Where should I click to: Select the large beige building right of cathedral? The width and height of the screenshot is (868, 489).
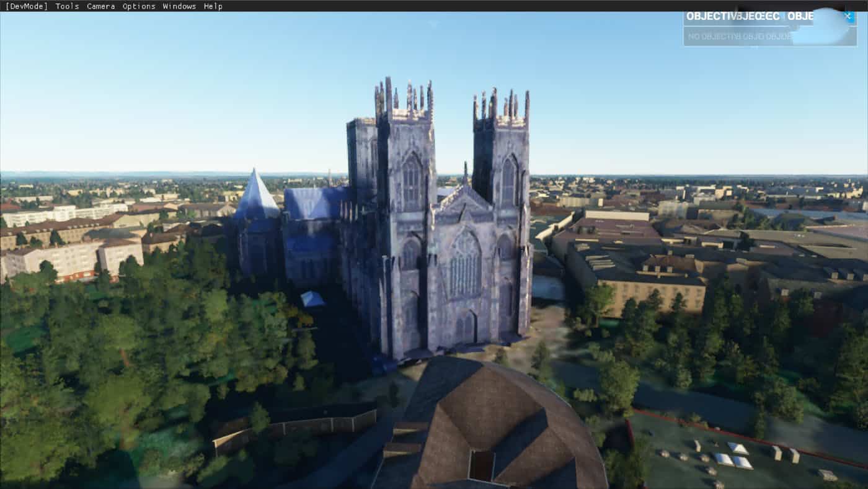(x=639, y=279)
